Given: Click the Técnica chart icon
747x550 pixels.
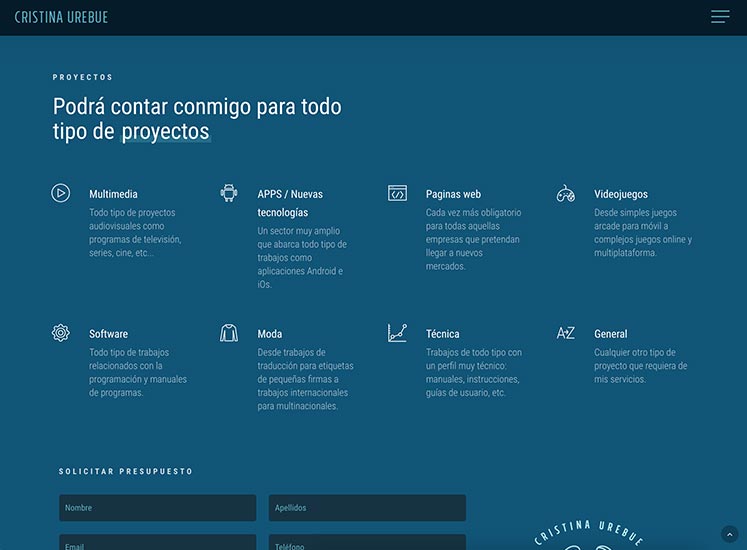Looking at the screenshot, I should tap(397, 333).
